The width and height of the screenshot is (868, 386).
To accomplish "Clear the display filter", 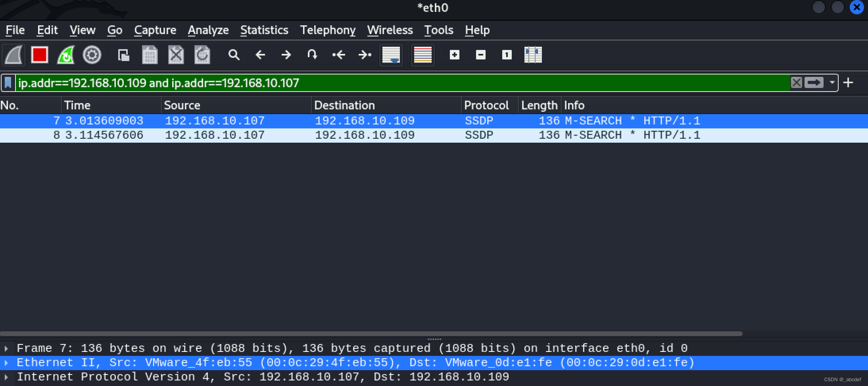I will coord(796,83).
